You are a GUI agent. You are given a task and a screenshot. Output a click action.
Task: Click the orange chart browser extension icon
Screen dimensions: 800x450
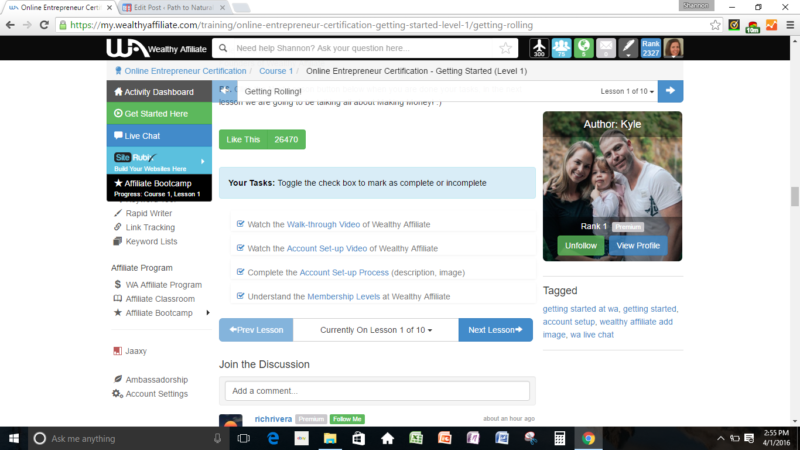[x=771, y=25]
